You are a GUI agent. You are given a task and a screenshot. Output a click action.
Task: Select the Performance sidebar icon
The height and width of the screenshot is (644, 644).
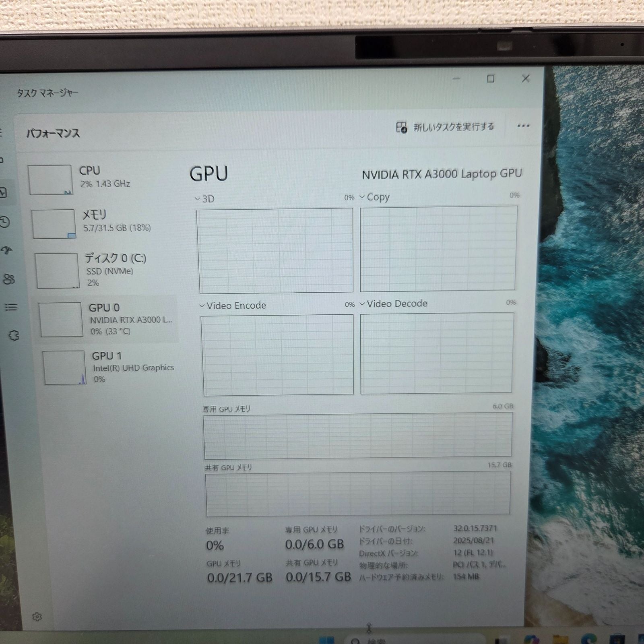(3, 192)
